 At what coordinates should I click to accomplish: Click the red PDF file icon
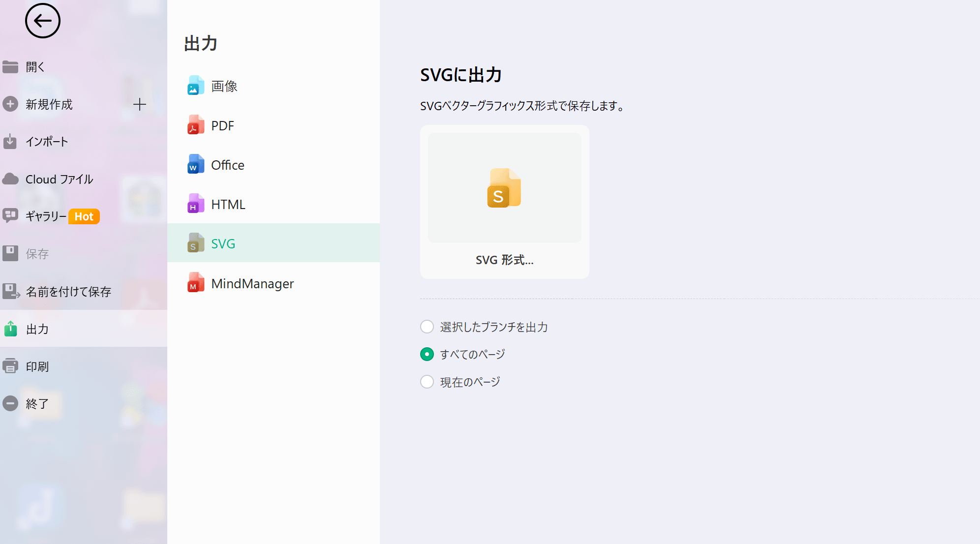(196, 125)
